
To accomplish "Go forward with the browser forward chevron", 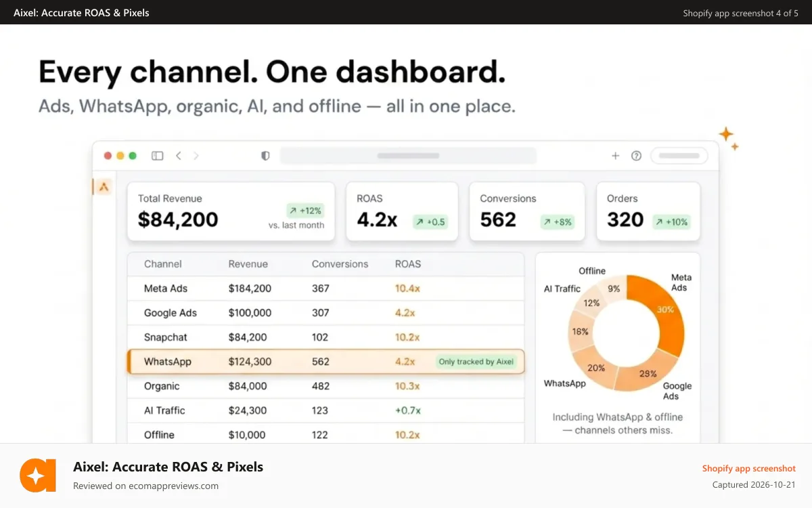I will pos(196,156).
